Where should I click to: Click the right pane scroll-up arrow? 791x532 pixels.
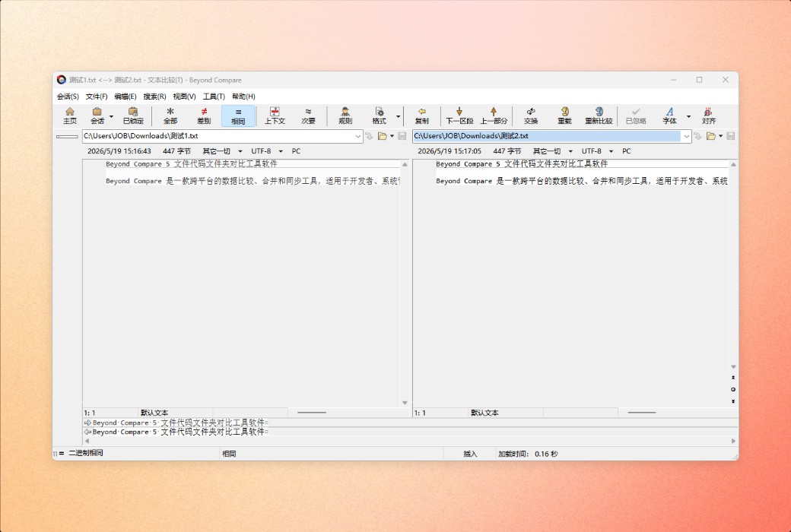click(x=733, y=164)
